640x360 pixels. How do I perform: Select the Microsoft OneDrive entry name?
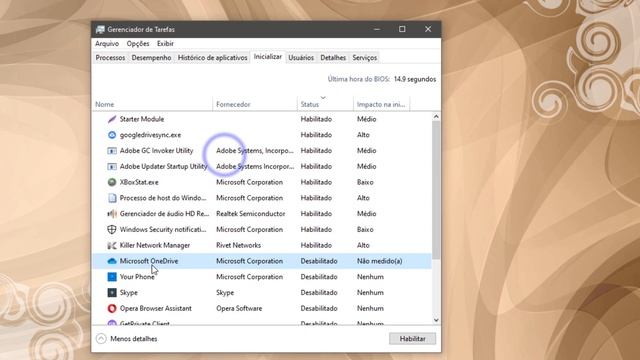[x=149, y=261]
